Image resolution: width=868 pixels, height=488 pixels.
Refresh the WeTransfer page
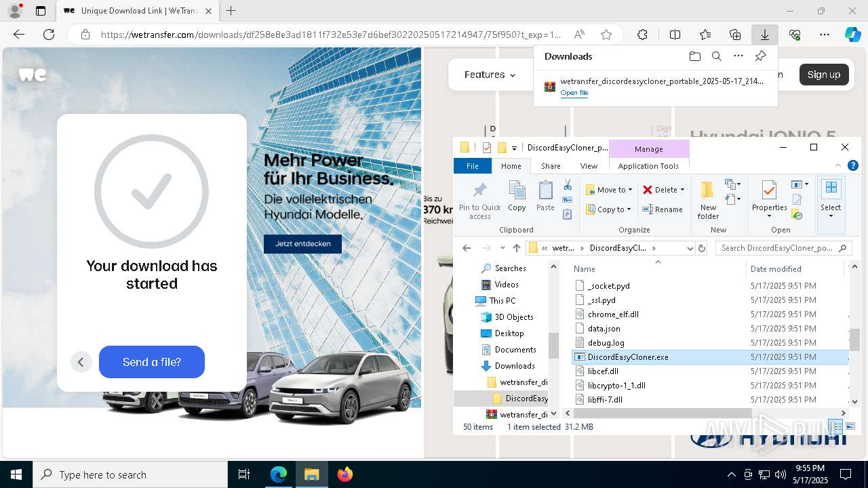tap(49, 35)
